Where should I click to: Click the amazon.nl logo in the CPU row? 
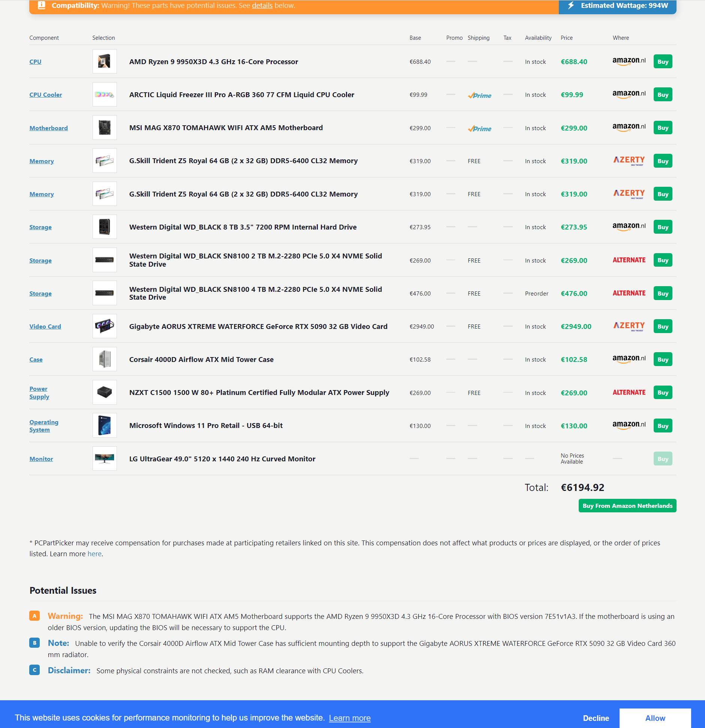pos(629,61)
